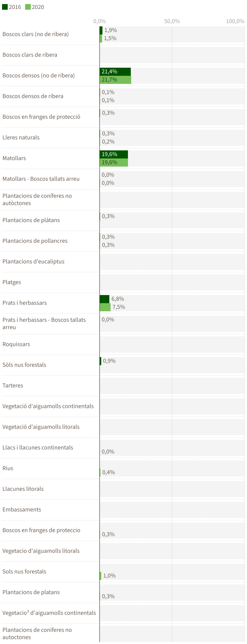Click the 'Boscos clars de ribera' label
This screenshot has width=247, height=644.
point(30,55)
